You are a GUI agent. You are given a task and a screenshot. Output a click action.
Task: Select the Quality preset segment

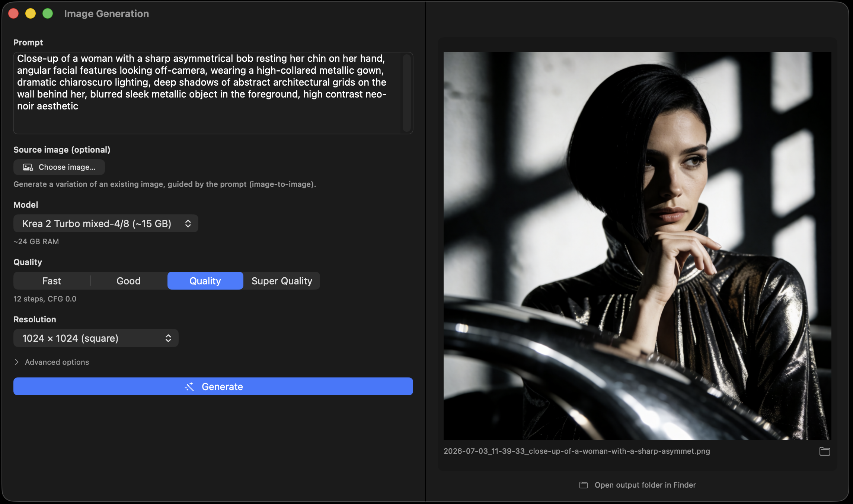coord(205,281)
